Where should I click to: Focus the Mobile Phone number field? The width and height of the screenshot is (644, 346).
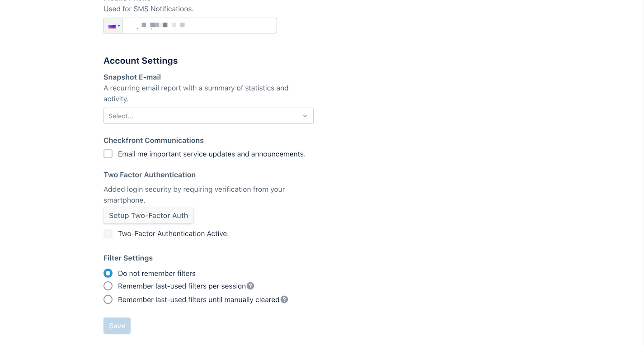click(x=199, y=25)
